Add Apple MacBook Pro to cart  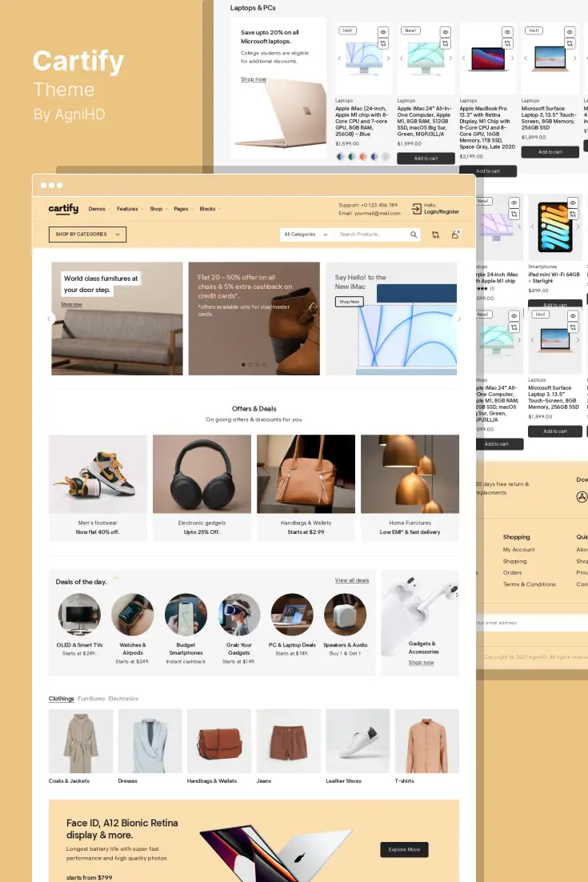click(x=488, y=171)
